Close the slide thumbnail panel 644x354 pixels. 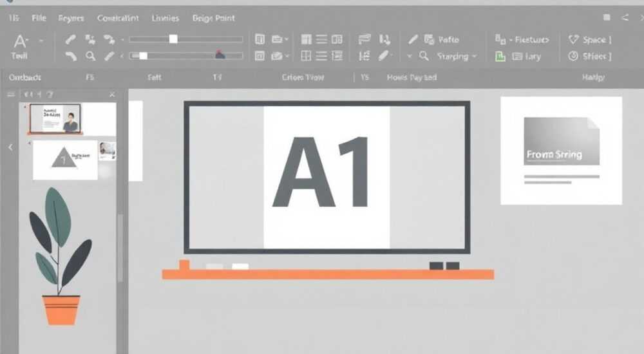(112, 95)
